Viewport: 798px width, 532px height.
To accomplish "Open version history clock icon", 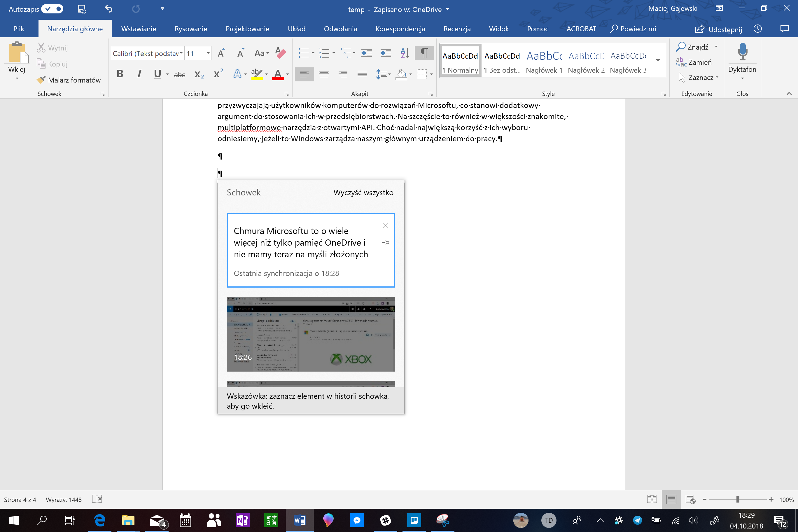I will tap(758, 29).
